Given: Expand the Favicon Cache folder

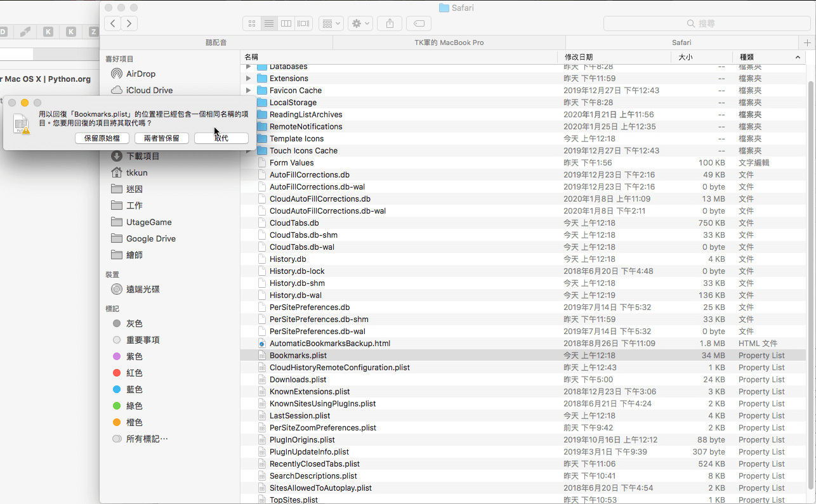Looking at the screenshot, I should 249,91.
